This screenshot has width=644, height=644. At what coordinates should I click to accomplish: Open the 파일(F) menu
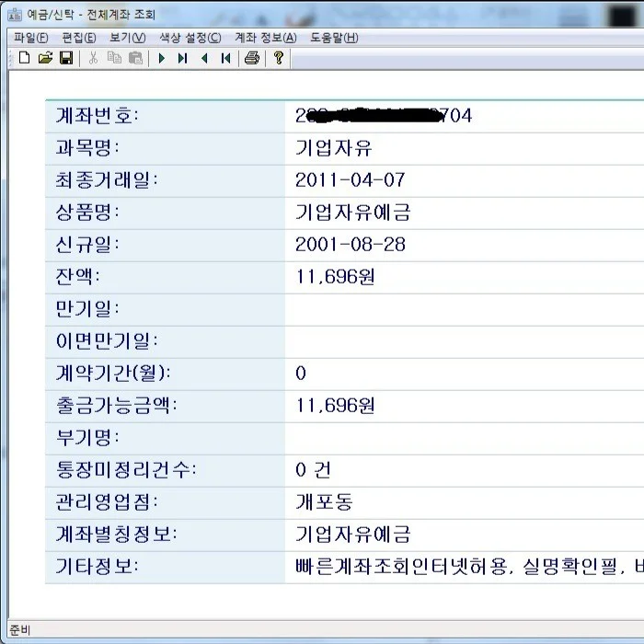click(30, 38)
